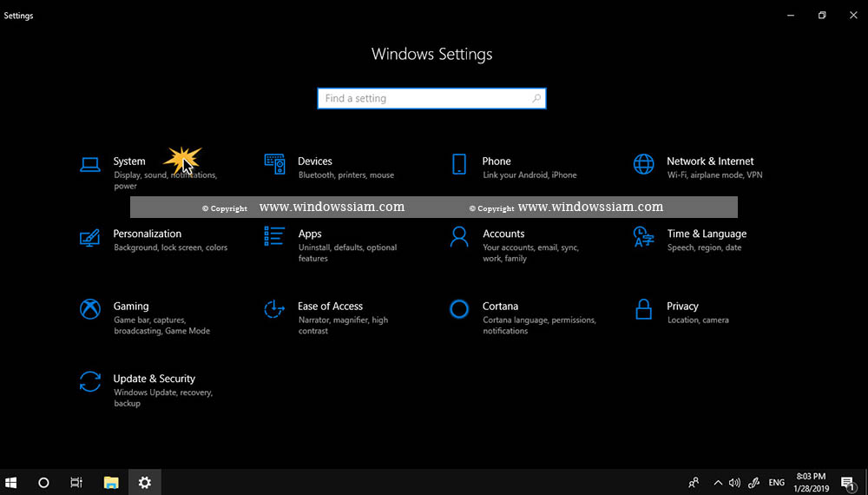
Task: Open Time & Language settings label
Action: [707, 234]
